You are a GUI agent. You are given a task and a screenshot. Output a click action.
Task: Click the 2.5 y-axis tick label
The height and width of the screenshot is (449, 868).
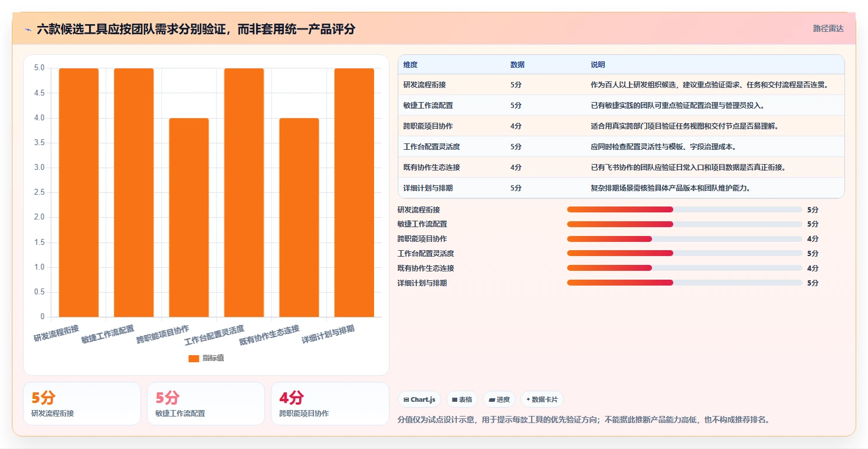click(40, 192)
